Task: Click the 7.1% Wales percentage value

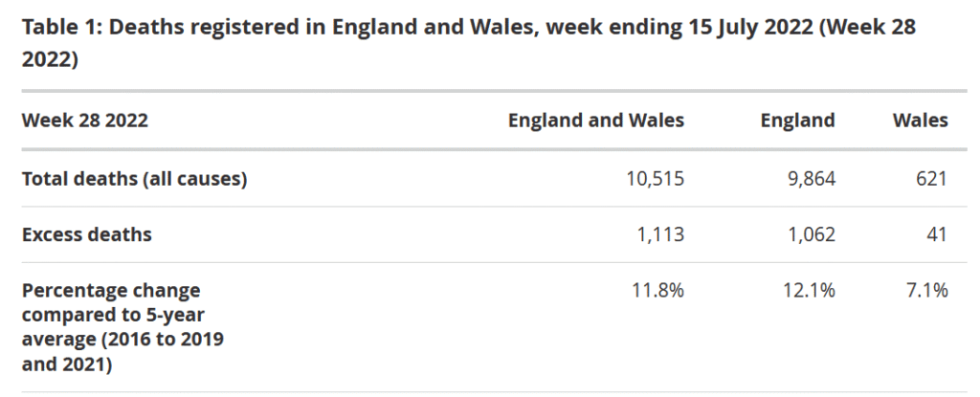Action: click(927, 291)
